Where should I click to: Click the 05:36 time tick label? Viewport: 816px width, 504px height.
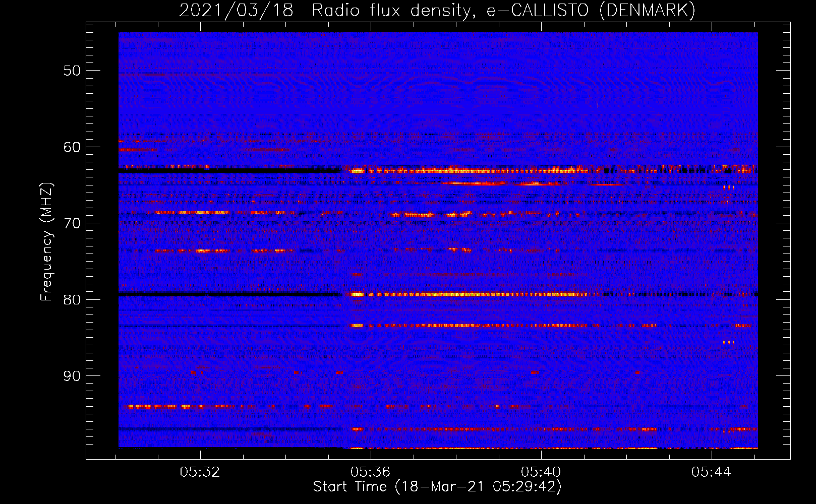(371, 472)
